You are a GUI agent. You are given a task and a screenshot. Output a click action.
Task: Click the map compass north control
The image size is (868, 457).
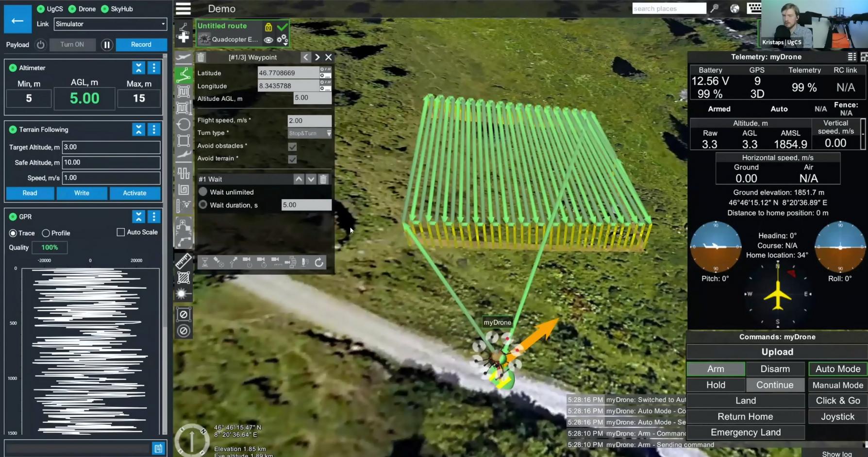[192, 440]
